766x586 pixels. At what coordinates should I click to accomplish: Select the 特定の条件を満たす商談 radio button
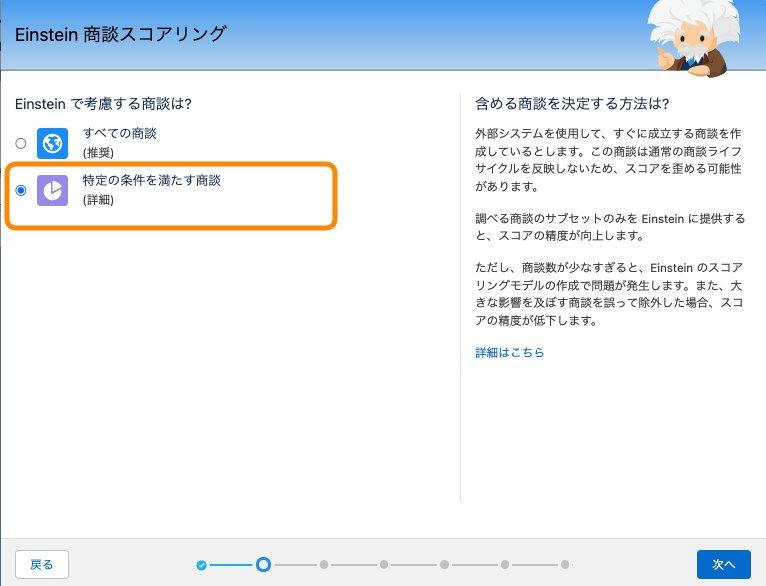tap(21, 190)
